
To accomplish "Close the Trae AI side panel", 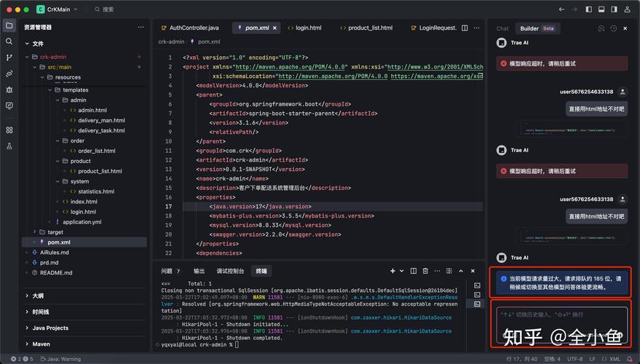I will [x=625, y=28].
